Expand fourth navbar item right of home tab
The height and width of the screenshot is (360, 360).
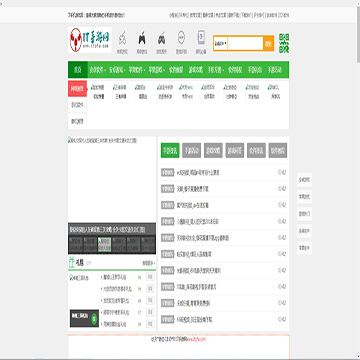coord(157,70)
